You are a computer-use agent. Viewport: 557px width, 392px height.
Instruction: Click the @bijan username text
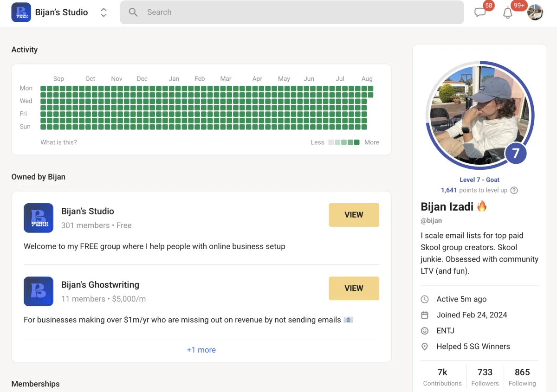tap(431, 221)
